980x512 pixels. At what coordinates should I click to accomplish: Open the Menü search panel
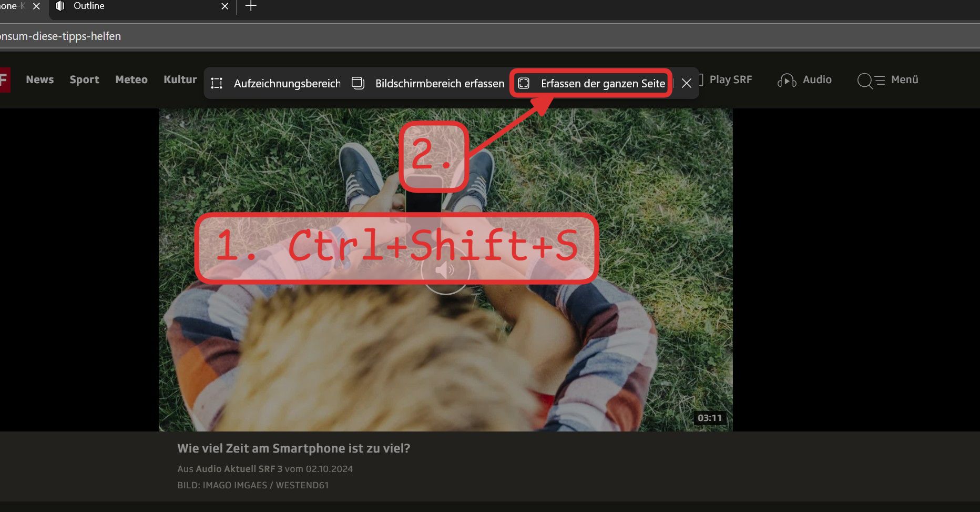click(887, 80)
